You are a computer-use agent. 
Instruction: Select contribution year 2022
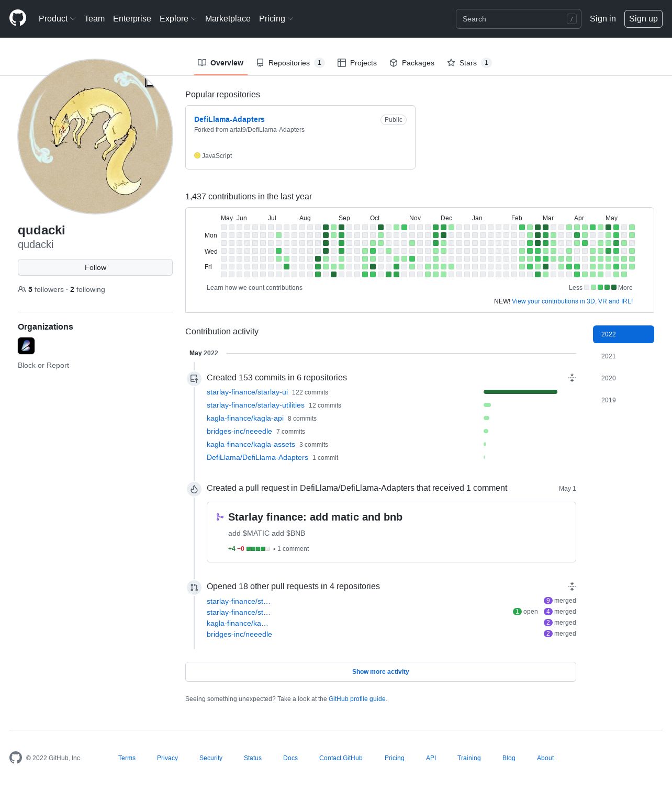(x=623, y=334)
